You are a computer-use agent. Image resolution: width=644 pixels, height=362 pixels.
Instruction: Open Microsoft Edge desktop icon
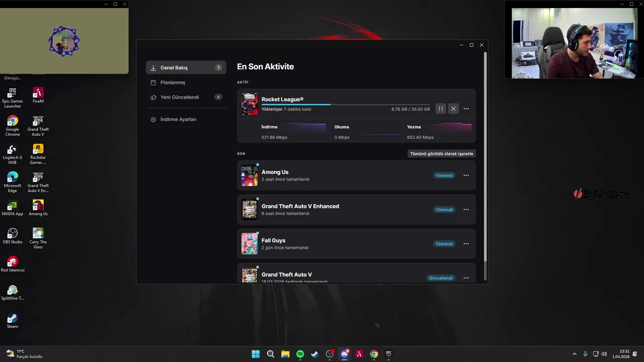(13, 182)
